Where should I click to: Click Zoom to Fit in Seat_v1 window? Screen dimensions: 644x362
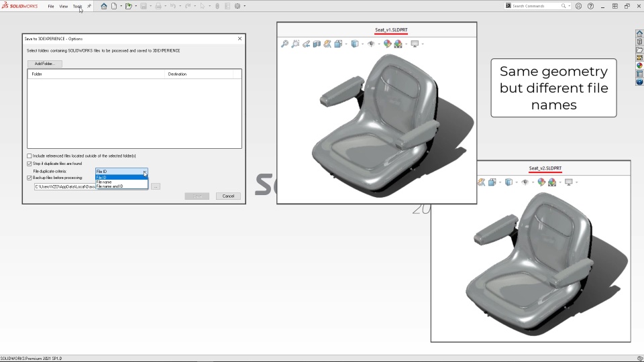pyautogui.click(x=284, y=44)
